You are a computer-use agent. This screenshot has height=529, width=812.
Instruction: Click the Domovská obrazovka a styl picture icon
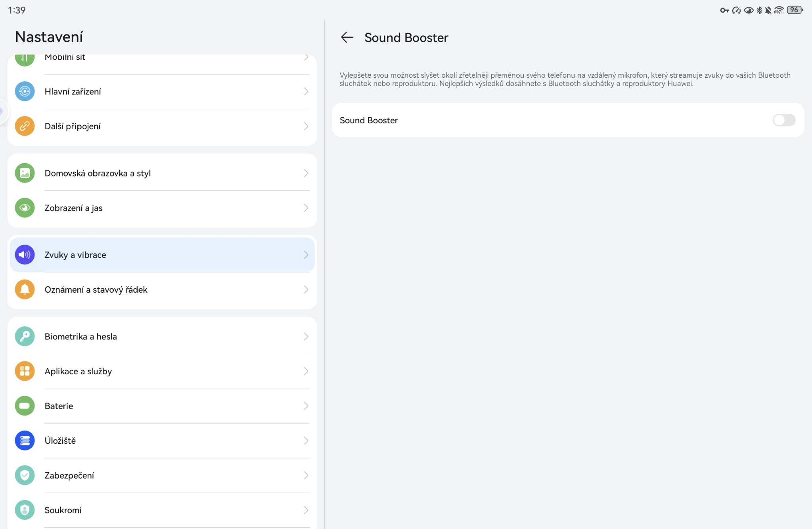pyautogui.click(x=25, y=173)
